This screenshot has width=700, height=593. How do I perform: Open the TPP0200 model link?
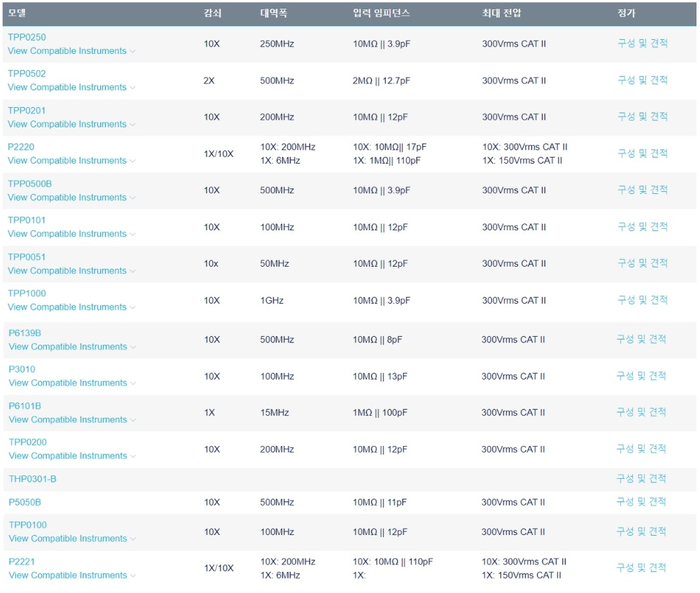click(x=28, y=442)
